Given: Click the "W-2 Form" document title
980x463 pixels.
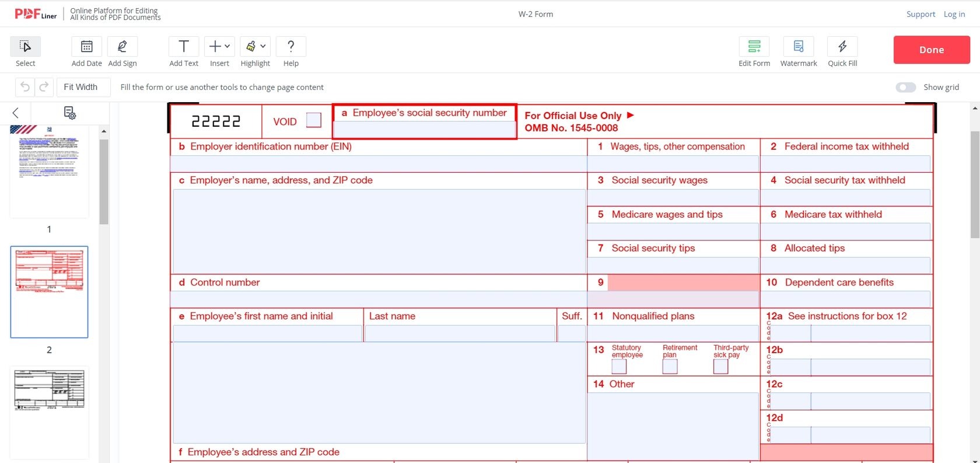Looking at the screenshot, I should pyautogui.click(x=535, y=14).
